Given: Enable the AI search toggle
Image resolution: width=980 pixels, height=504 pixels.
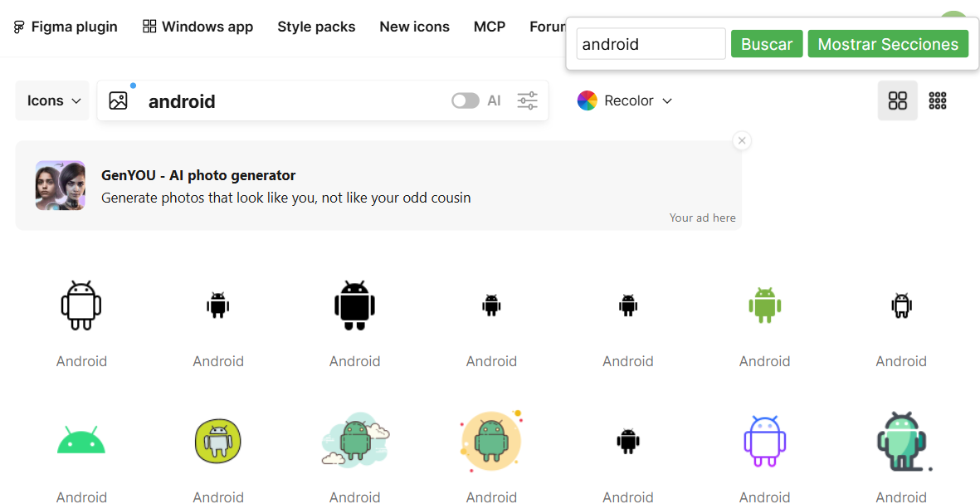Looking at the screenshot, I should [x=466, y=101].
